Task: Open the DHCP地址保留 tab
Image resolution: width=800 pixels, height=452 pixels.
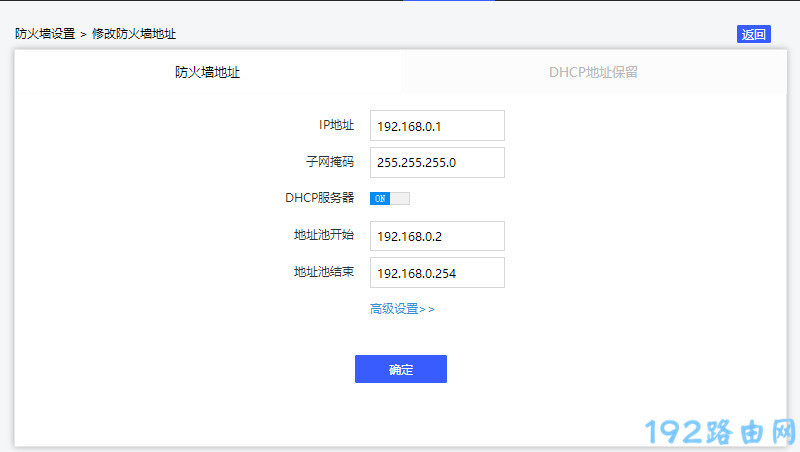Action: pyautogui.click(x=593, y=73)
